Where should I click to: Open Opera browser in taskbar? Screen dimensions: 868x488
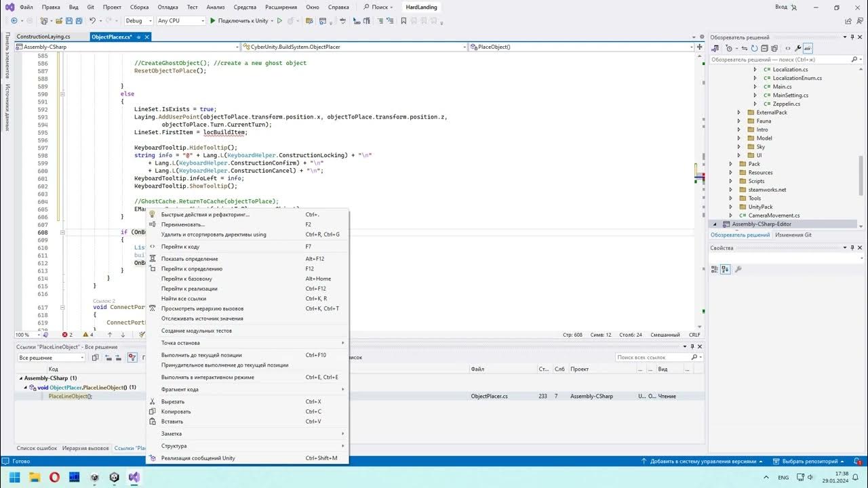pos(54,477)
